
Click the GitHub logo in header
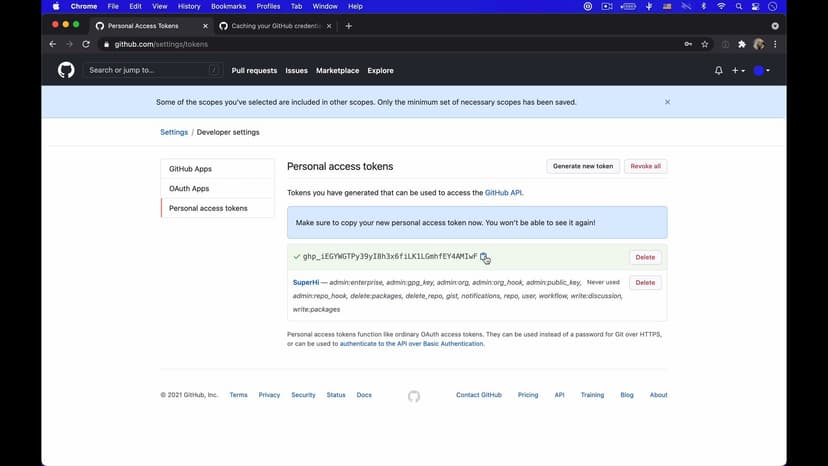pyautogui.click(x=66, y=70)
